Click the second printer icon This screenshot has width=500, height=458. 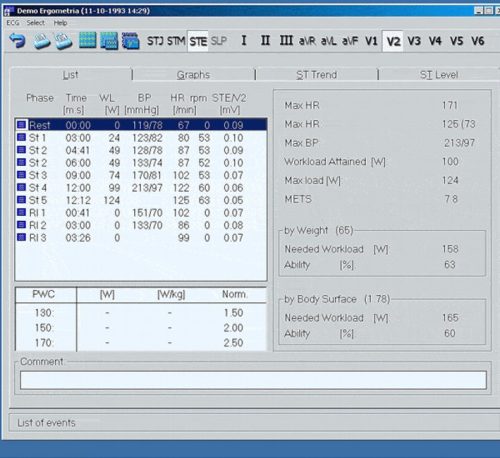coord(63,41)
